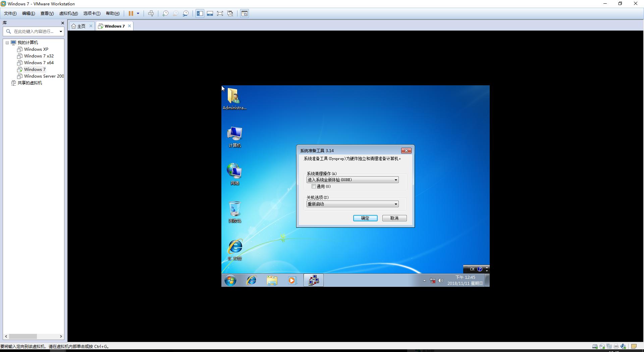The image size is (644, 352).
Task: Enable the 通用(G) generalize checkbox
Action: 314,186
